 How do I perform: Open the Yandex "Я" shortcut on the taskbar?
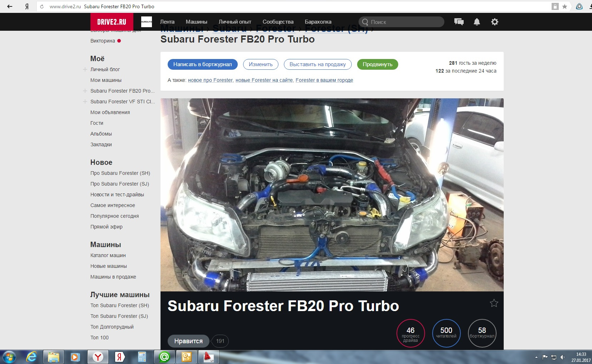(120, 357)
